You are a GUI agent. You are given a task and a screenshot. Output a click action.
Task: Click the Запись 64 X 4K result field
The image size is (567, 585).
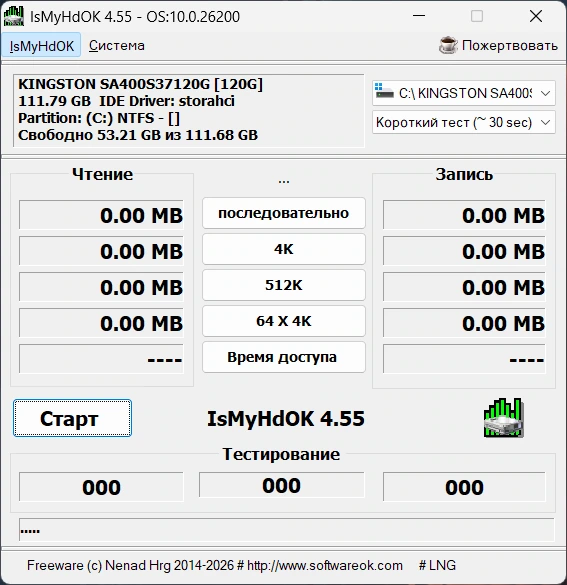464,323
